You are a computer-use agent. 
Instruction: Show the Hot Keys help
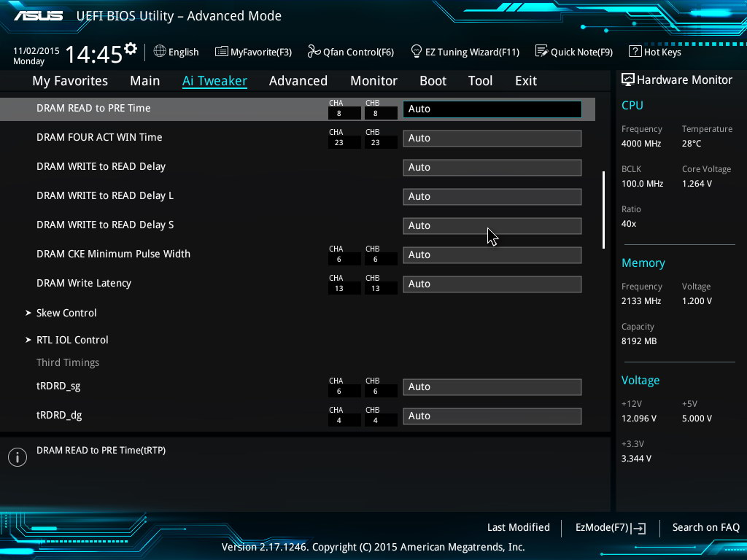coord(654,52)
